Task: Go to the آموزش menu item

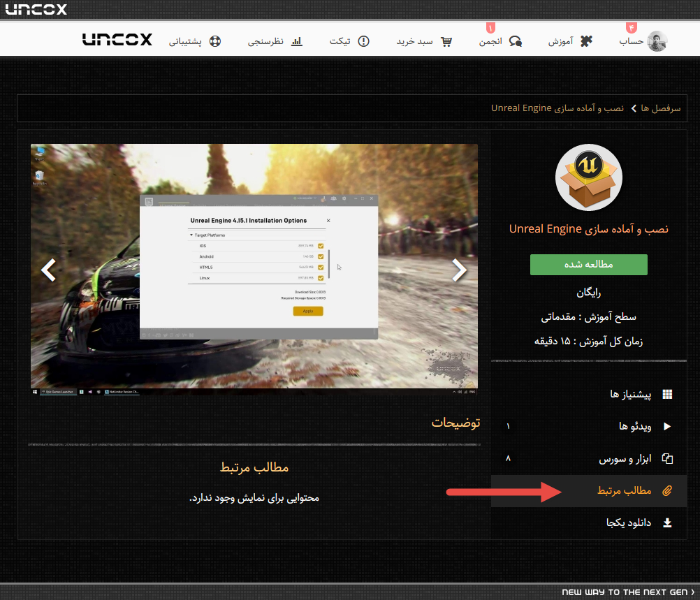Action: (x=560, y=41)
